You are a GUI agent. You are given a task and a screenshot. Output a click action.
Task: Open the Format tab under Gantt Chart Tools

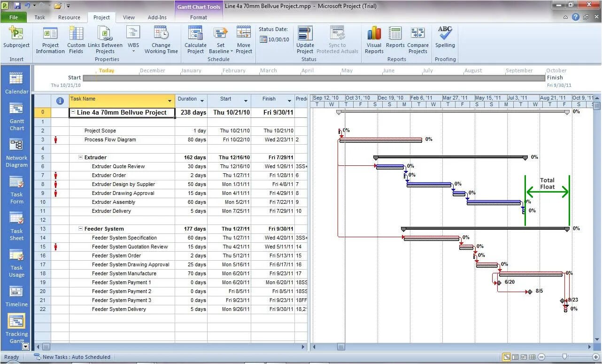[x=198, y=17]
